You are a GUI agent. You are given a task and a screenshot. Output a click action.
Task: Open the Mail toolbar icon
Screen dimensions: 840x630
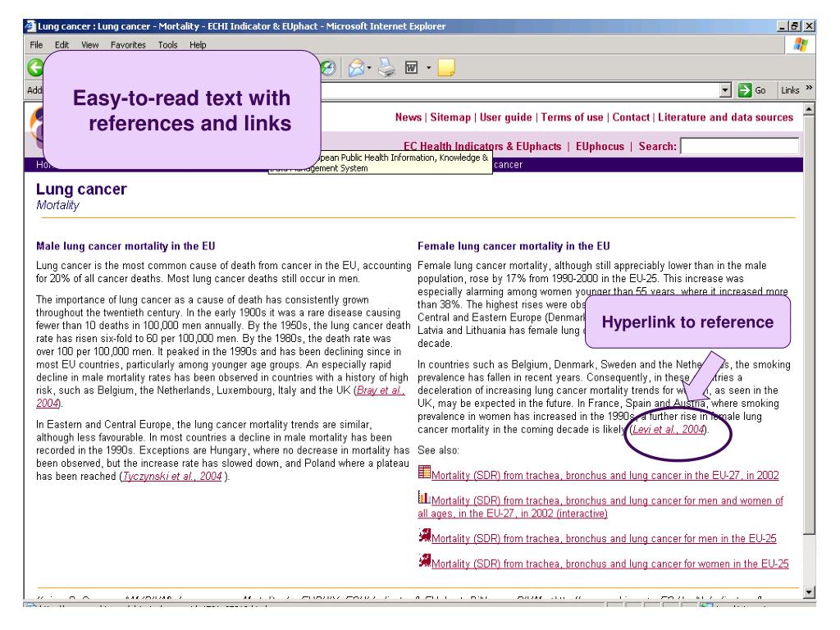356,67
